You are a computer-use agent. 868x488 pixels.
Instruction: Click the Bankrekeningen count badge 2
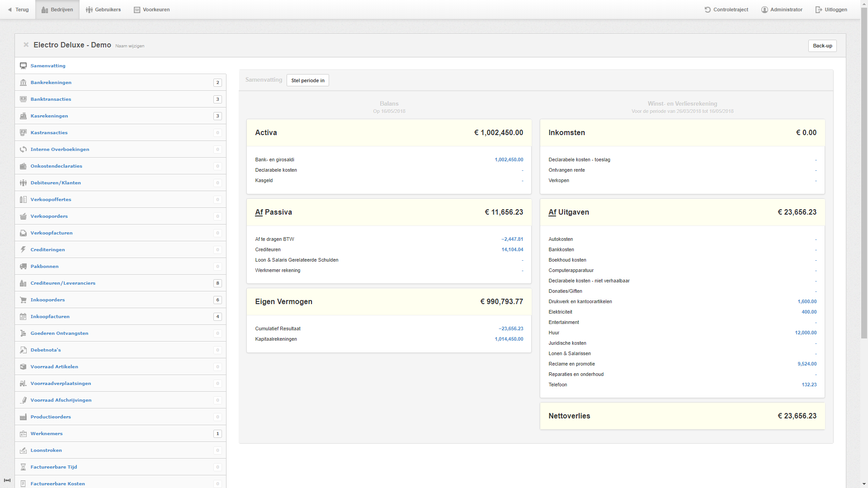(217, 83)
